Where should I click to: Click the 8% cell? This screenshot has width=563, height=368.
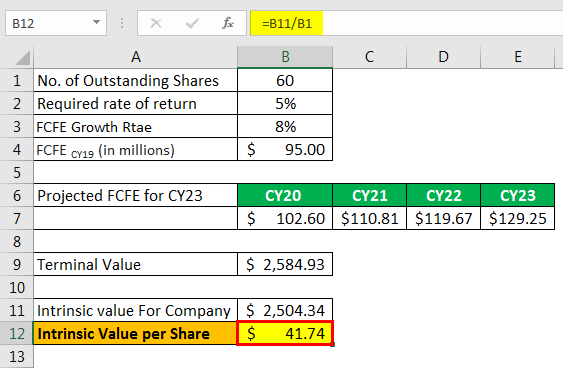[x=285, y=126]
